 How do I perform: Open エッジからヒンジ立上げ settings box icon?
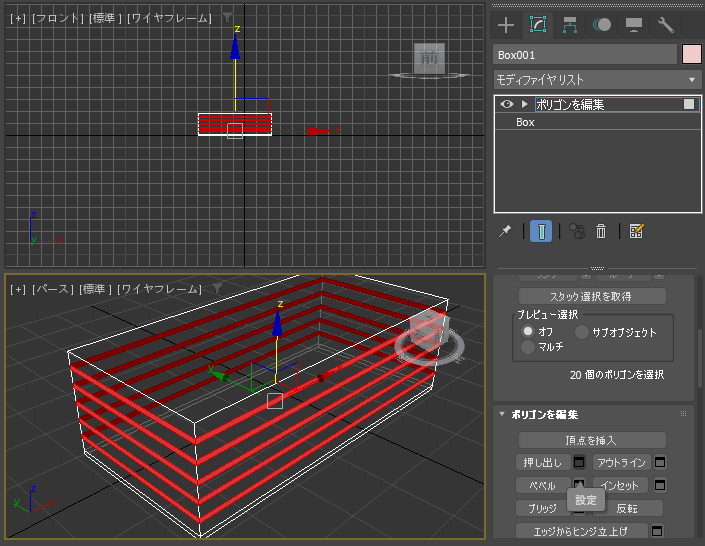point(657,531)
